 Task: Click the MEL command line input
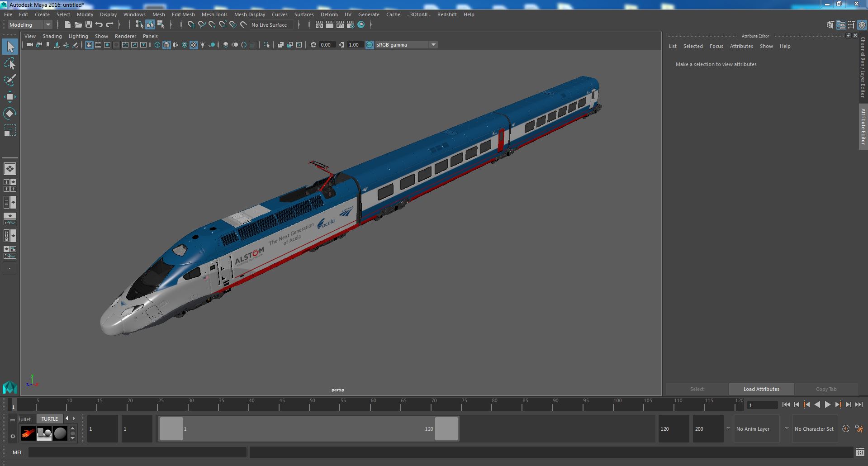(x=138, y=452)
